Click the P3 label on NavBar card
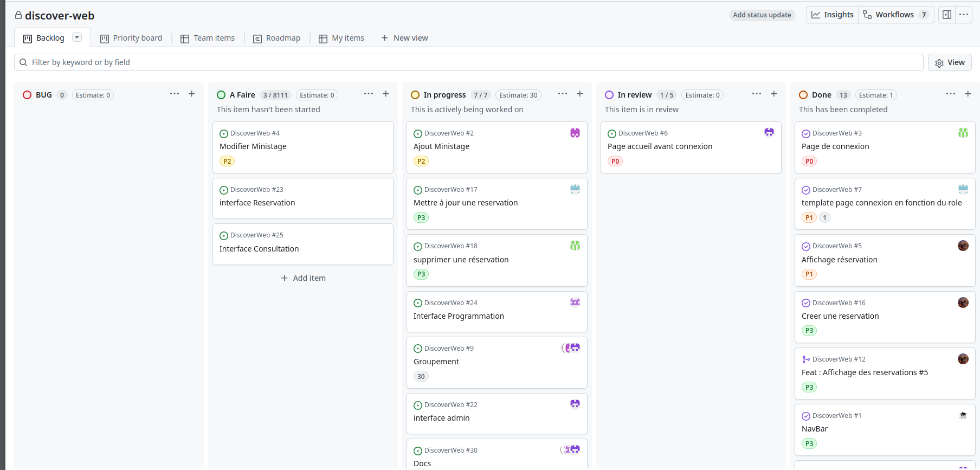Image resolution: width=980 pixels, height=470 pixels. (x=809, y=443)
